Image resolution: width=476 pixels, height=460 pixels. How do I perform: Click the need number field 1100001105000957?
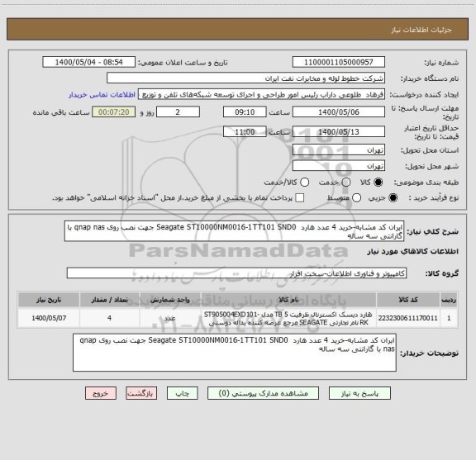(x=339, y=62)
